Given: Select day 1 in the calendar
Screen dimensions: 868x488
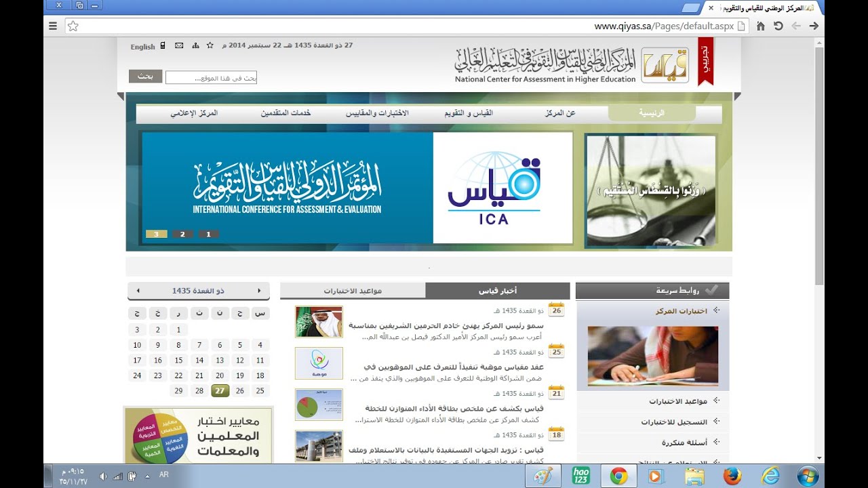Looking at the screenshot, I should [178, 330].
